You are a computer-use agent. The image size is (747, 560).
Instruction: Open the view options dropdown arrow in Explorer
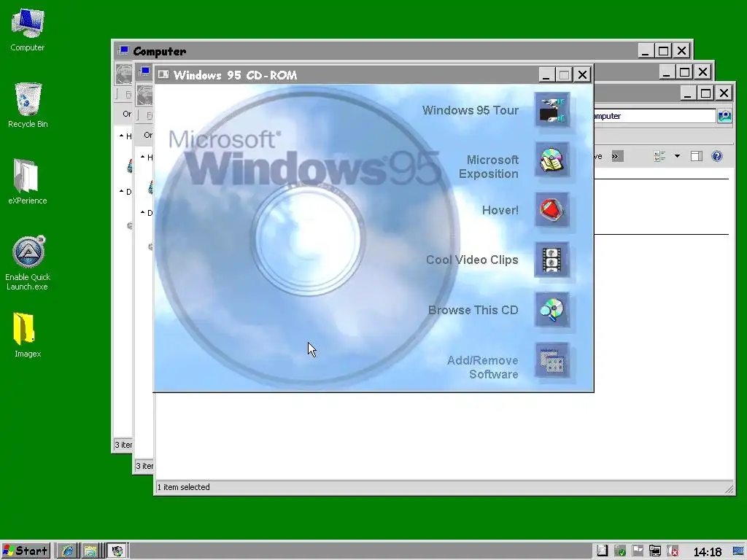(x=677, y=156)
